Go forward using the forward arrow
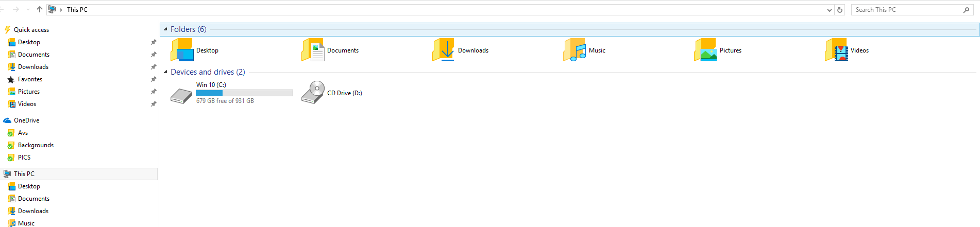Screen dimensions: 980x227 click(x=15, y=9)
